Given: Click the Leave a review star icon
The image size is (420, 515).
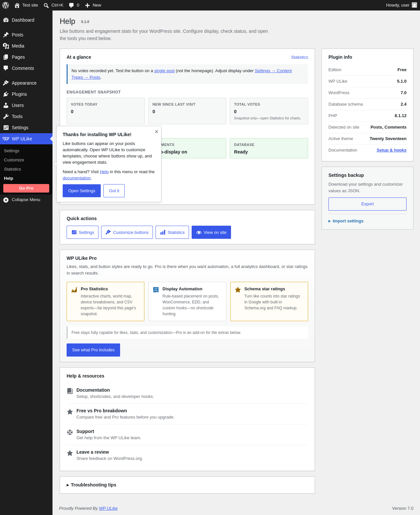Looking at the screenshot, I should (x=70, y=453).
